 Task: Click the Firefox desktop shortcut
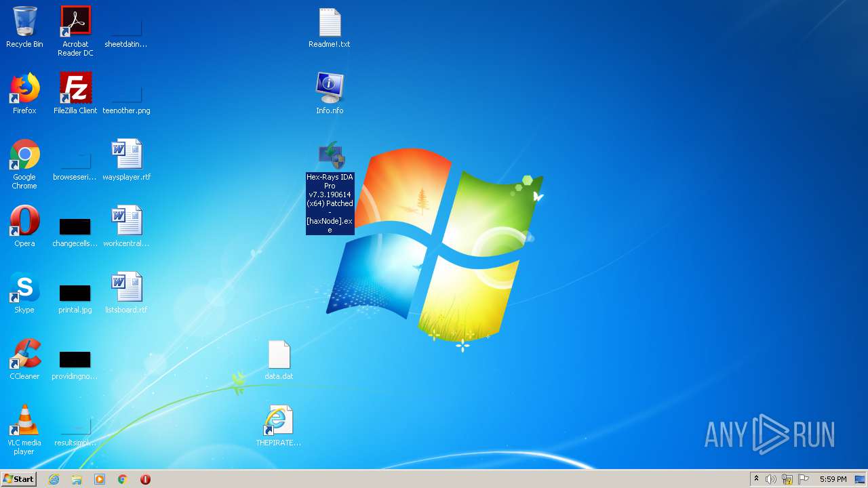24,94
